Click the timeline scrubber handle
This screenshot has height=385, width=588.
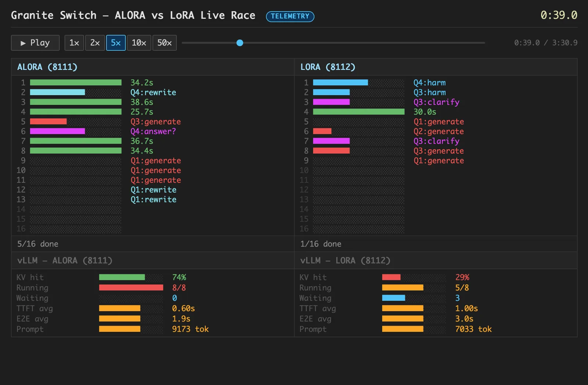[x=240, y=43]
